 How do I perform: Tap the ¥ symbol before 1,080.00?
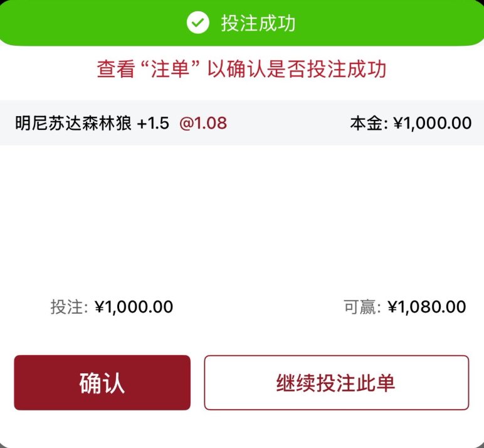click(392, 307)
